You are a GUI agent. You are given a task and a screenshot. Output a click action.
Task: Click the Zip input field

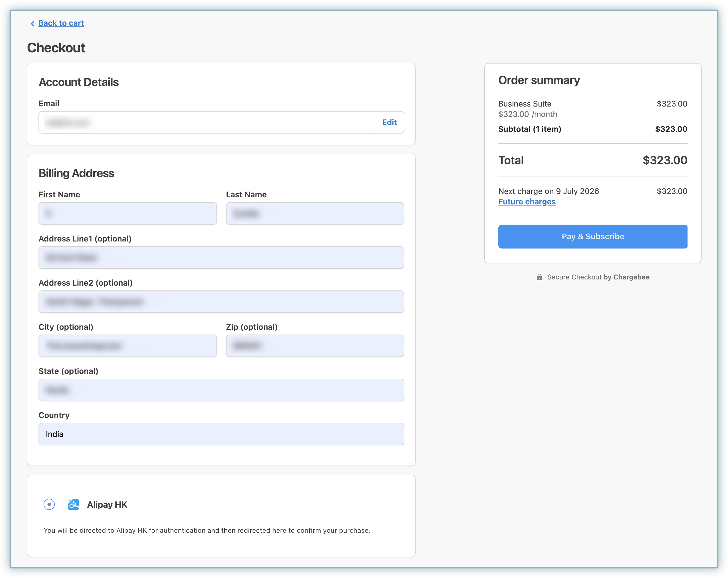(x=315, y=346)
